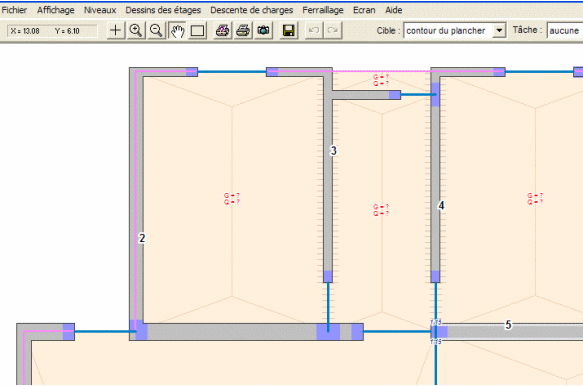Expand the Cible dropdown arrow
This screenshot has height=386, width=583.
(x=499, y=30)
